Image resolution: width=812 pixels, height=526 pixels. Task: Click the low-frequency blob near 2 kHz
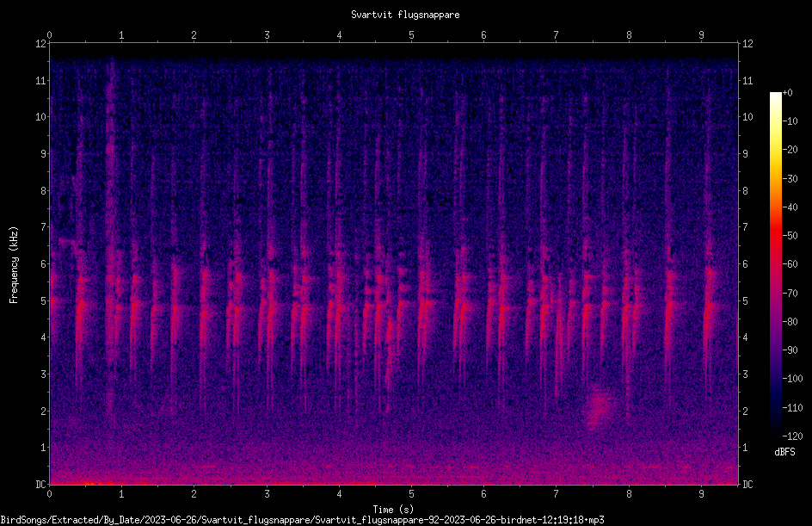point(600,408)
